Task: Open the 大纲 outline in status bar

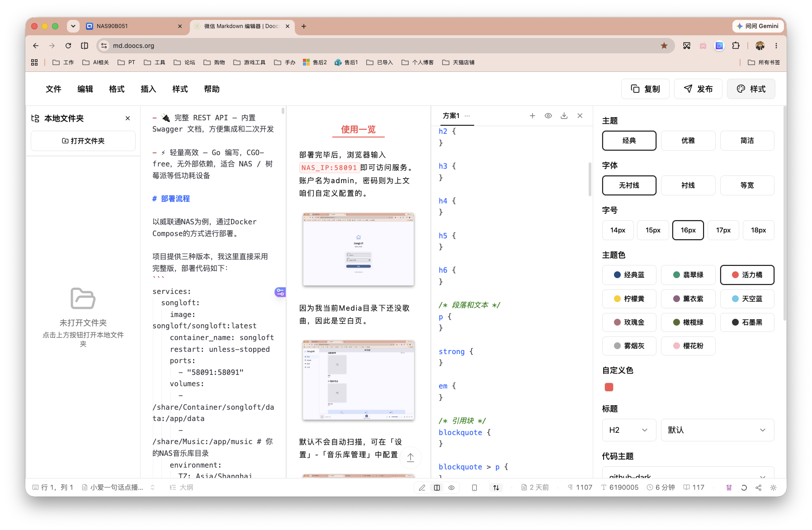Action: 181,487
